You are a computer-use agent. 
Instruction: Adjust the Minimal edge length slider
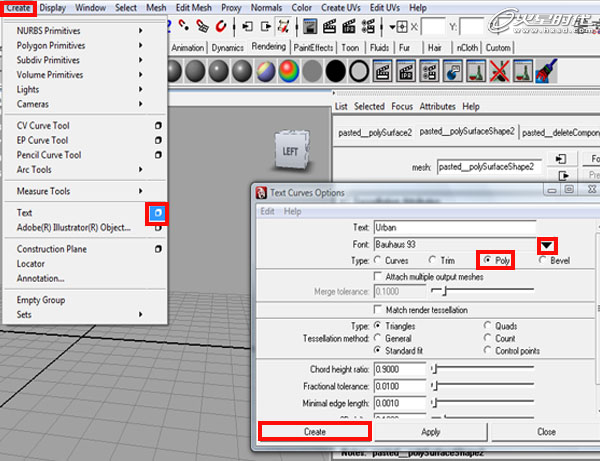tap(483, 402)
